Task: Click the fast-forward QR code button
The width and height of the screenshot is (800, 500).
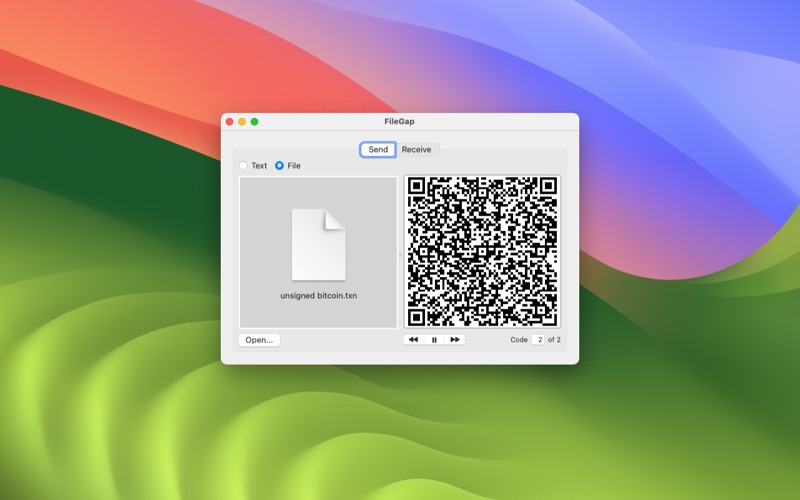Action: 455,340
